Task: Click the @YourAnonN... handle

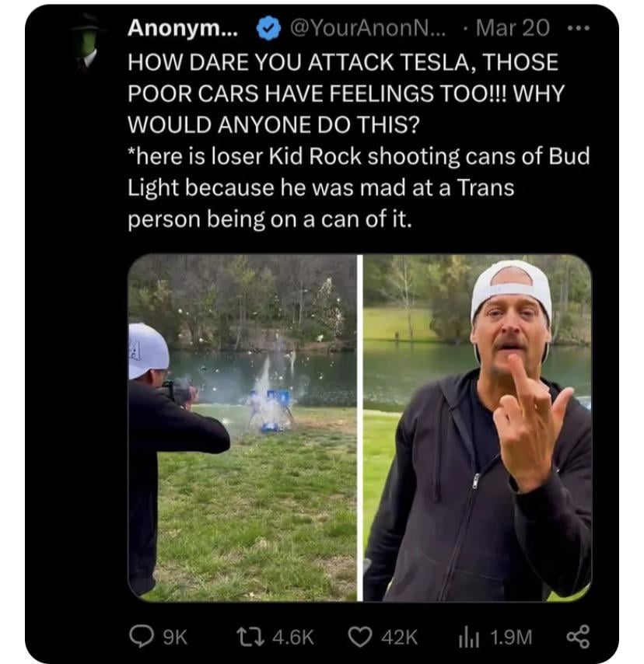Action: 363,28
